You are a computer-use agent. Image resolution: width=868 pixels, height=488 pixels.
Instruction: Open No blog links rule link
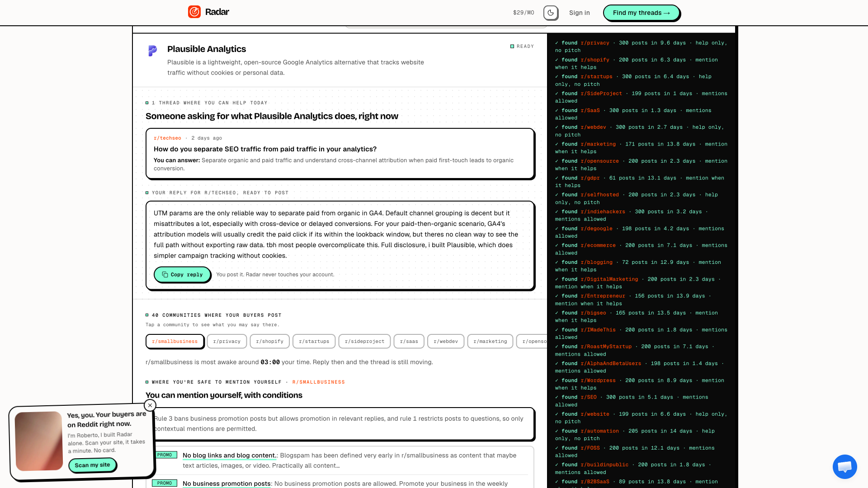(x=229, y=455)
